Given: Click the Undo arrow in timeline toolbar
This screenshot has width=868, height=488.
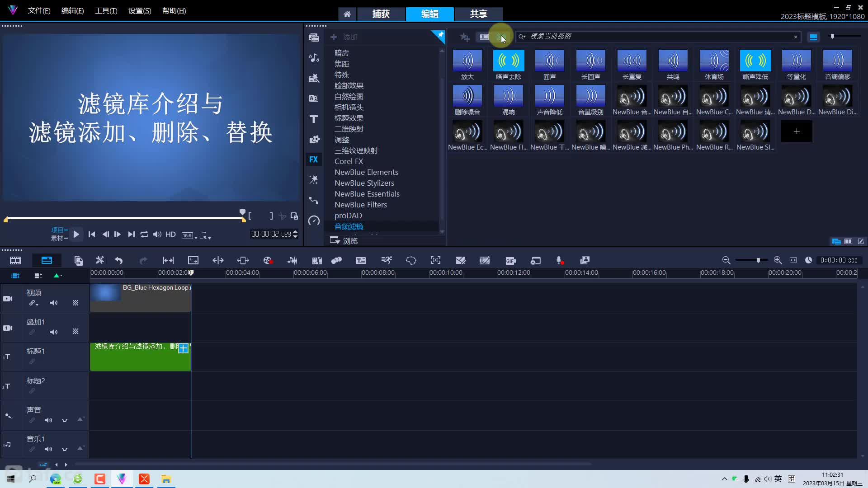Looking at the screenshot, I should [118, 261].
